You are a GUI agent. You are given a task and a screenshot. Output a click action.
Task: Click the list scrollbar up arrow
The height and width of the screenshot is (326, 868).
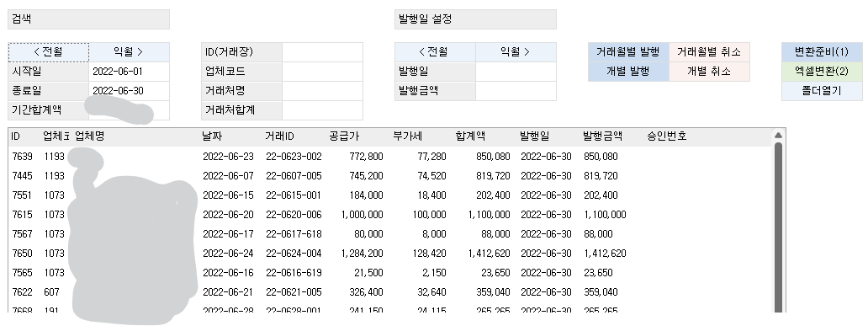pos(778,135)
